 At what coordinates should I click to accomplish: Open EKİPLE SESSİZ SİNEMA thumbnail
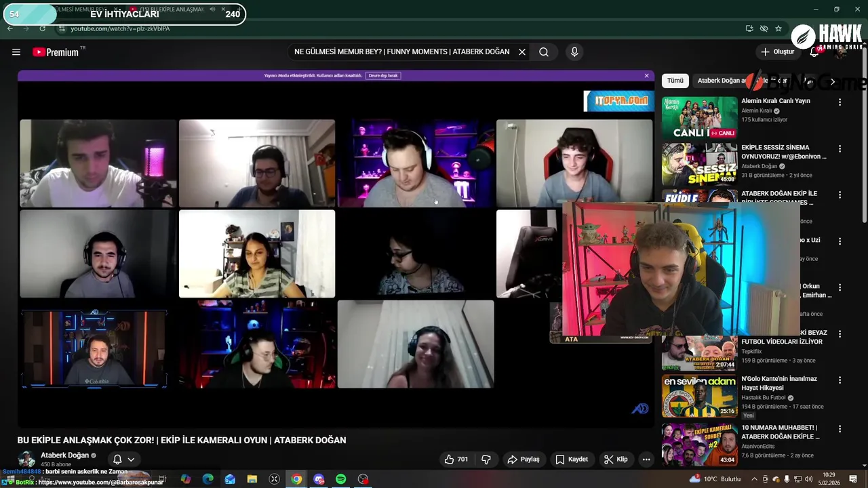click(699, 163)
